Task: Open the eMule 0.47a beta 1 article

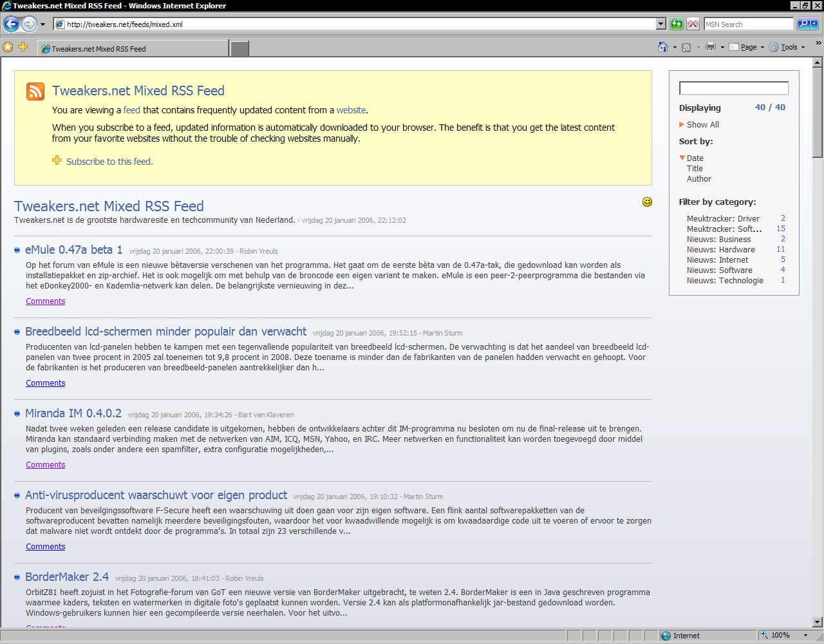Action: click(73, 250)
